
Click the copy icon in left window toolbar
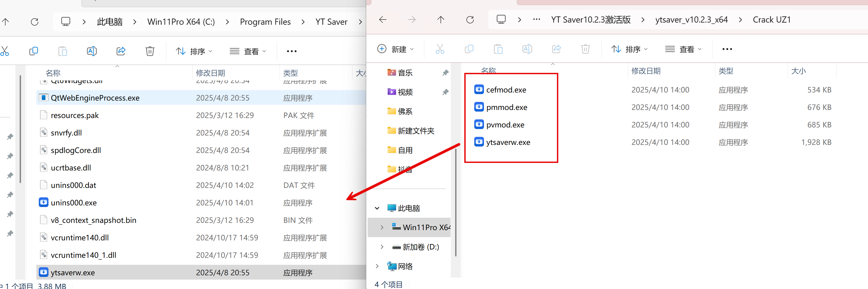coord(34,51)
